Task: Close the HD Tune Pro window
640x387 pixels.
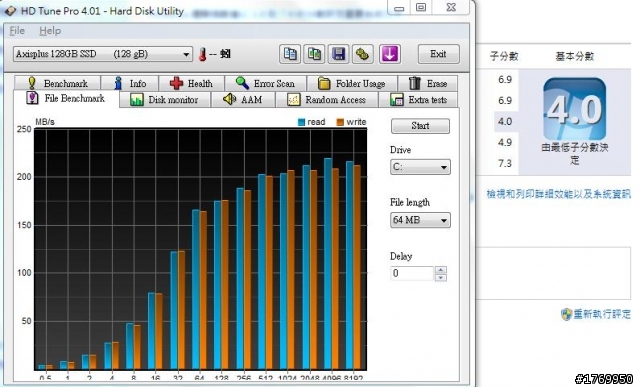Action: tap(451, 7)
